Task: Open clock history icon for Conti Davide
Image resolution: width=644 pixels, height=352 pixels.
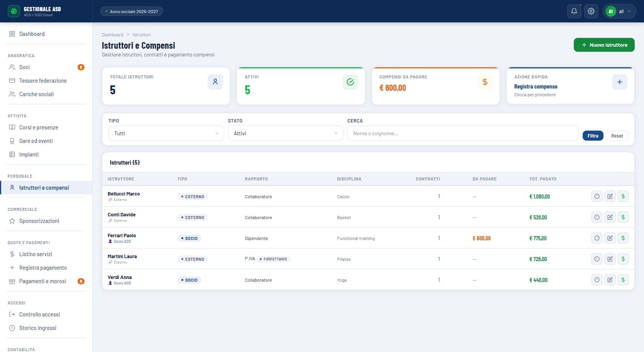Action: 597,217
